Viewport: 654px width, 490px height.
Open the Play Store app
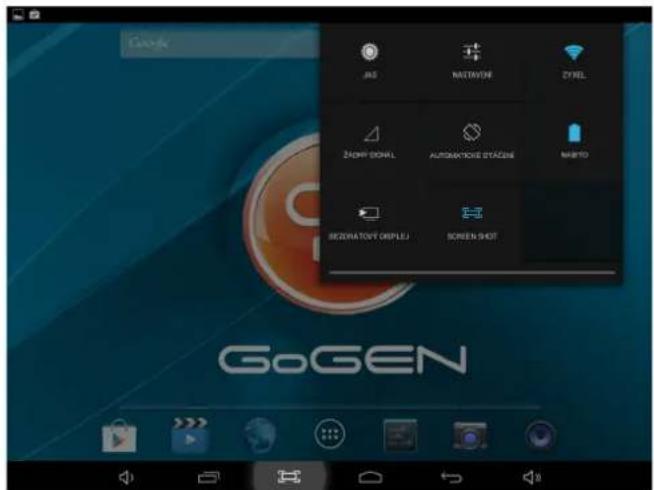[x=119, y=436]
